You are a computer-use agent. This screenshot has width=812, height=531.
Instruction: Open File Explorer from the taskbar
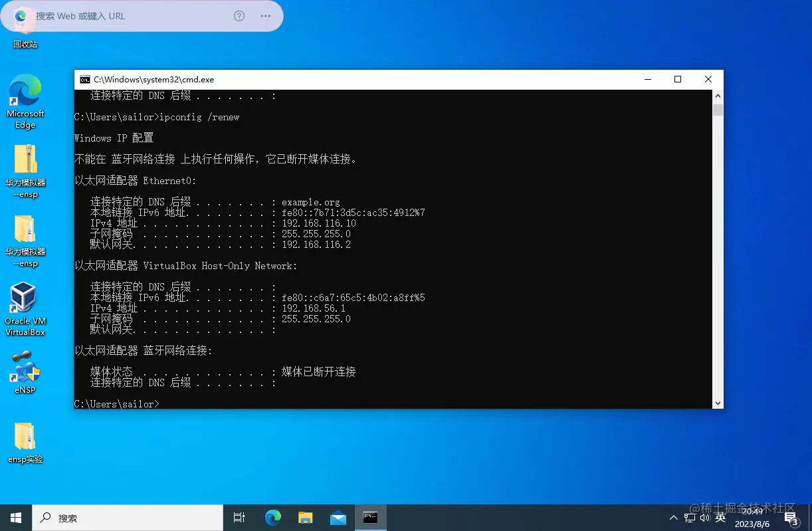305,518
